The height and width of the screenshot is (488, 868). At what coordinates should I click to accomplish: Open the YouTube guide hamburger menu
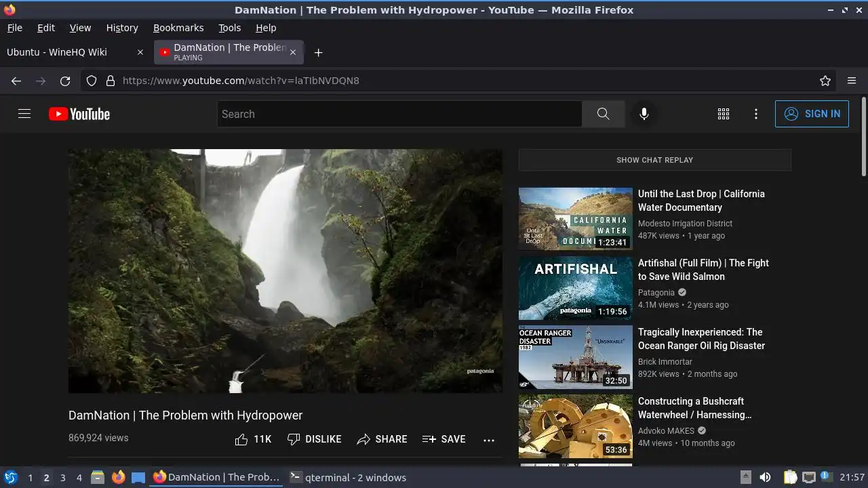click(24, 114)
